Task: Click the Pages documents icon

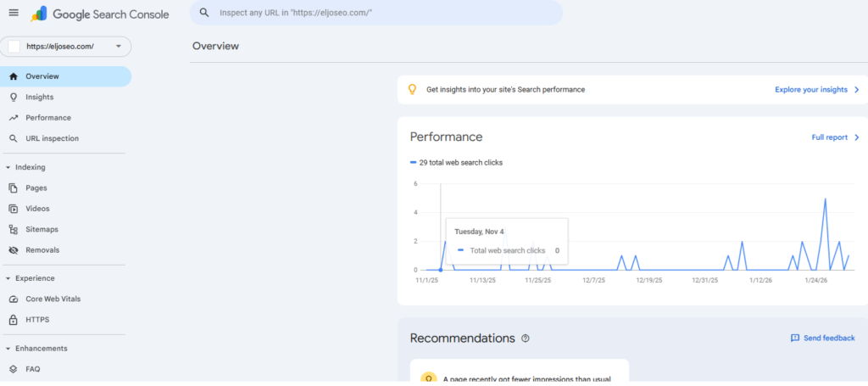Action: (x=14, y=188)
